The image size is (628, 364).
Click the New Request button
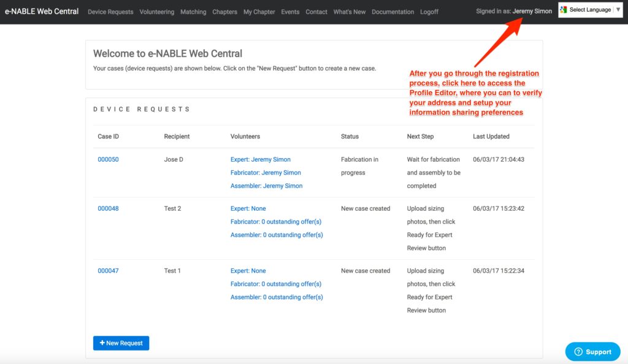coord(121,343)
